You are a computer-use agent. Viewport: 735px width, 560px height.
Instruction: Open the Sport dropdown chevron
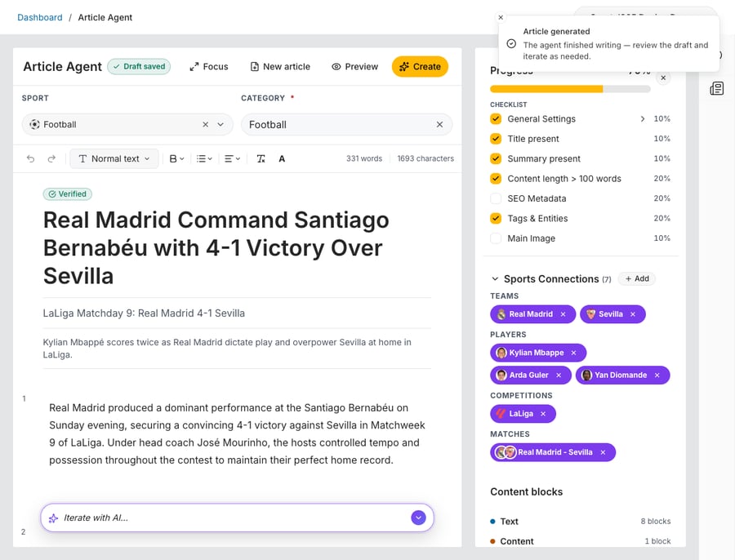click(x=220, y=125)
